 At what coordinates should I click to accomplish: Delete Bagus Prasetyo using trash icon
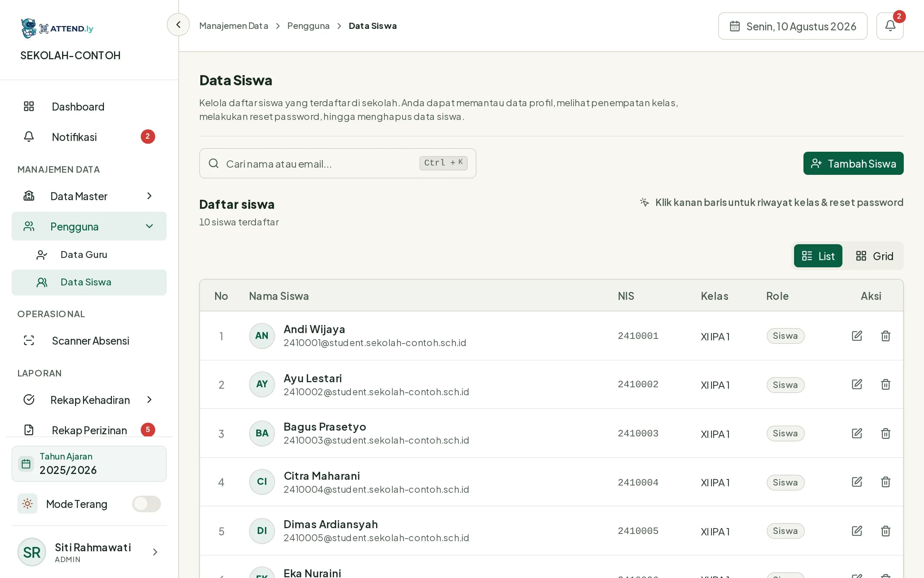885,433
